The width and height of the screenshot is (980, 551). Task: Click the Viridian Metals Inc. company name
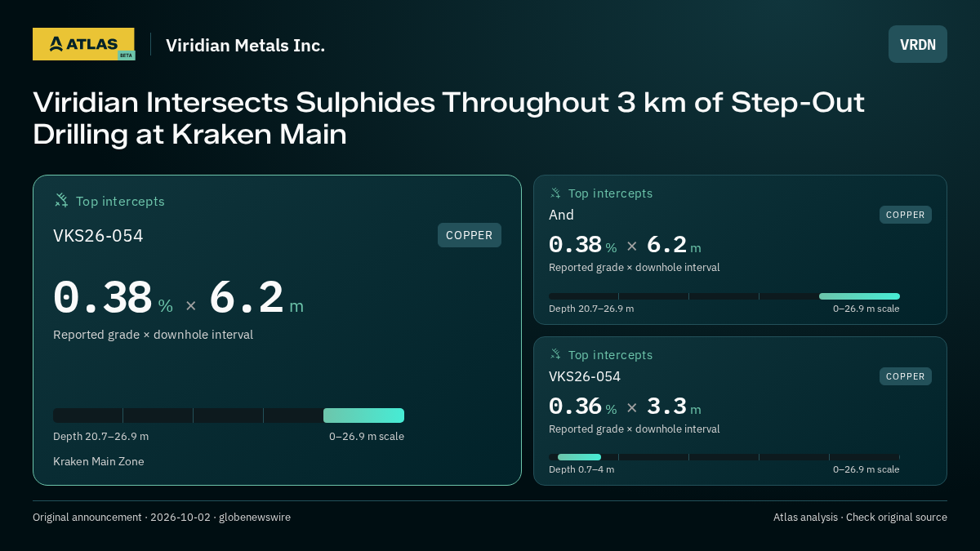(245, 45)
